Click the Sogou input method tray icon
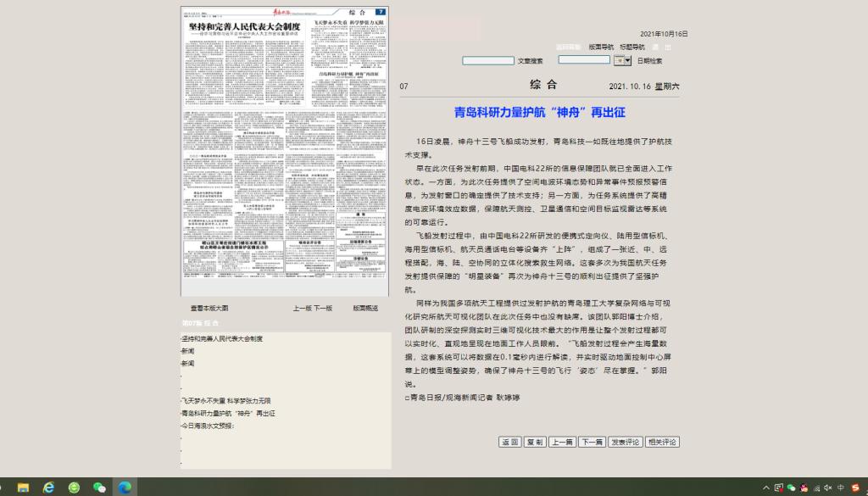This screenshot has width=868, height=496. point(854,488)
